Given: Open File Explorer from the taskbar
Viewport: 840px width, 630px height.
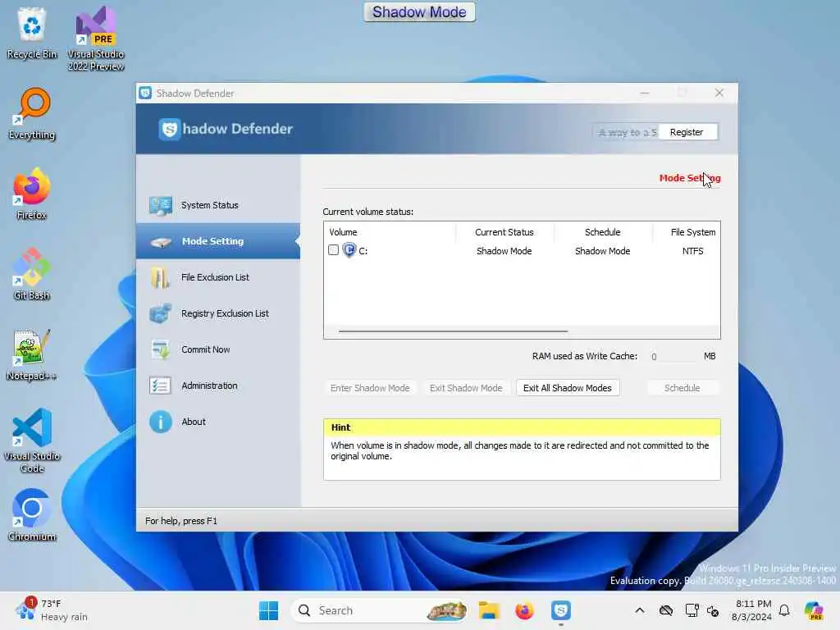Looking at the screenshot, I should coord(489,610).
